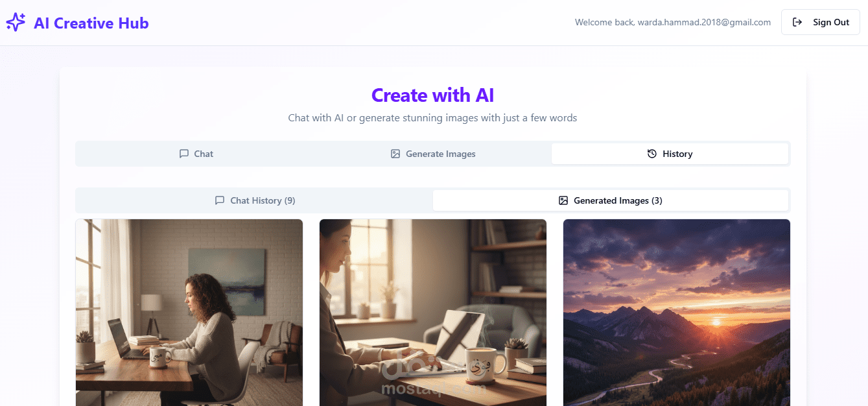This screenshot has width=868, height=406.
Task: Show the Chat History (9) list
Action: [255, 200]
